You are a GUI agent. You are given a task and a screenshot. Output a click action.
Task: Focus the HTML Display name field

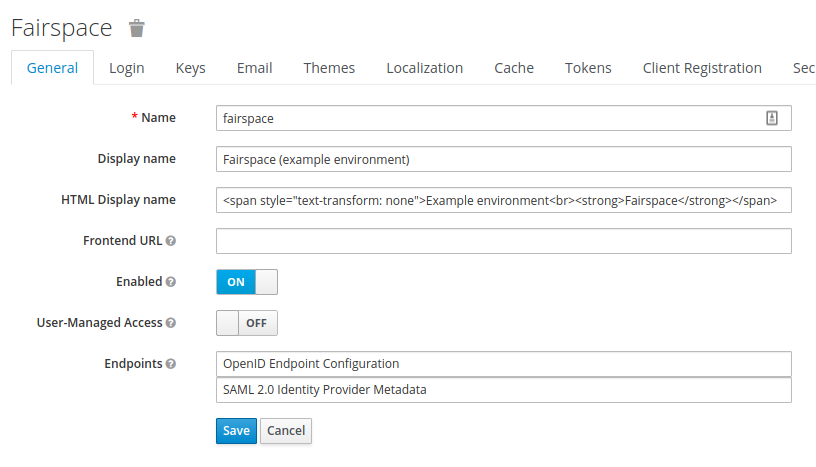[504, 200]
